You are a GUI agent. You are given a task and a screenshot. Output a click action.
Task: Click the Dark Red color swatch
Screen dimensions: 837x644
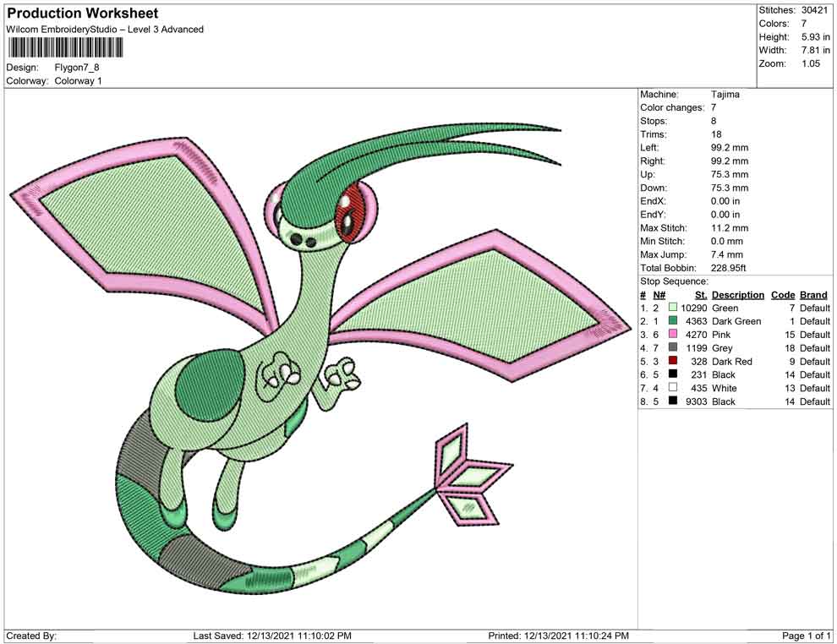coord(673,361)
